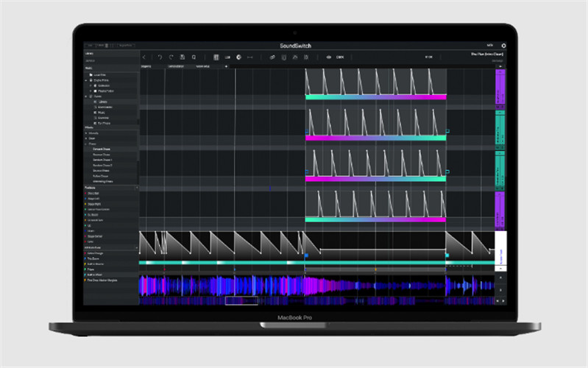This screenshot has height=368, width=588.
Task: Click the second track's magenta-to-teal color bar
Action: [376, 138]
